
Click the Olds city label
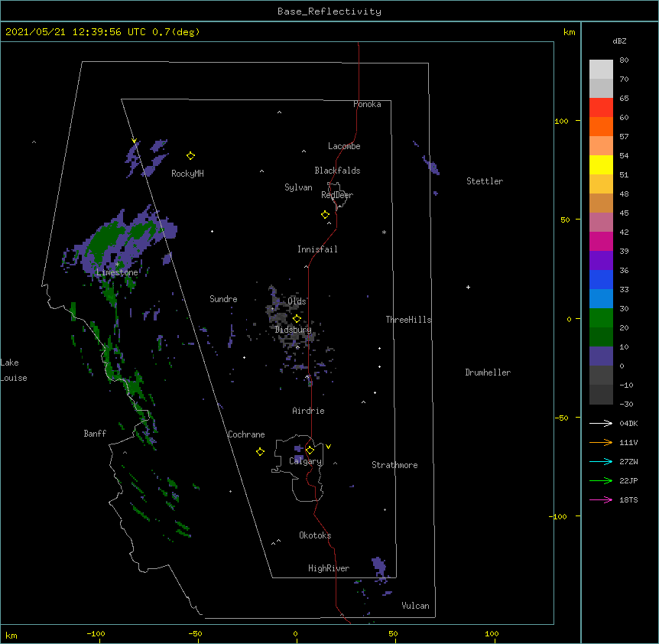297,301
